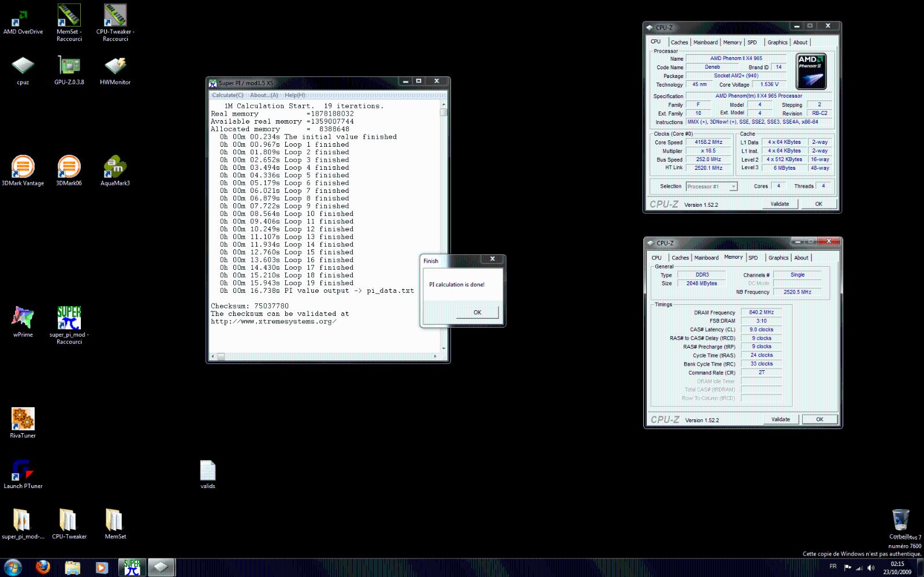Open the CPU-Tweaker shortcut icon

coord(115,23)
